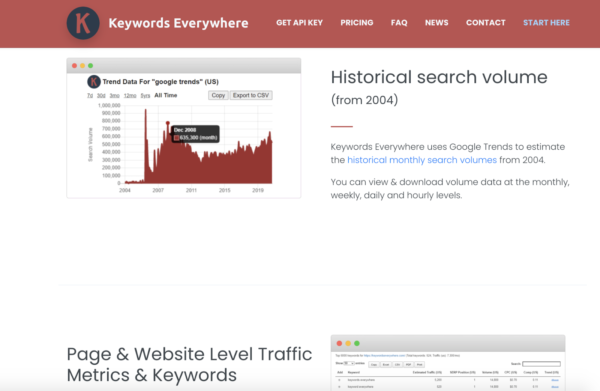
Task: Open the Show entries dropdown in keywords table
Action: pyautogui.click(x=349, y=363)
